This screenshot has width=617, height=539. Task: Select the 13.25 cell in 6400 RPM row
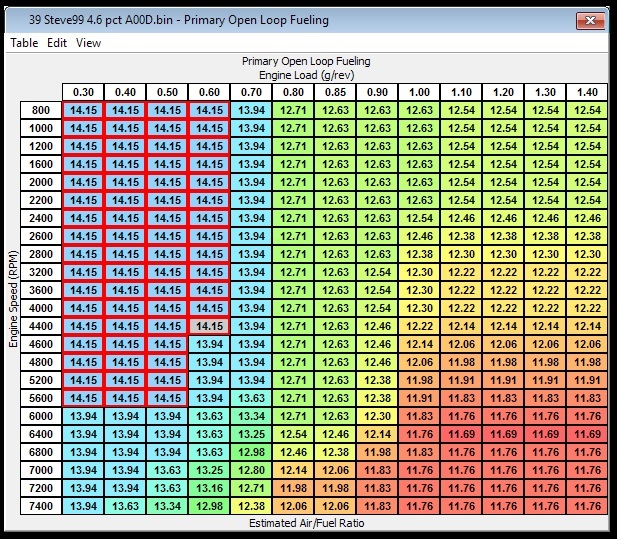click(x=252, y=434)
